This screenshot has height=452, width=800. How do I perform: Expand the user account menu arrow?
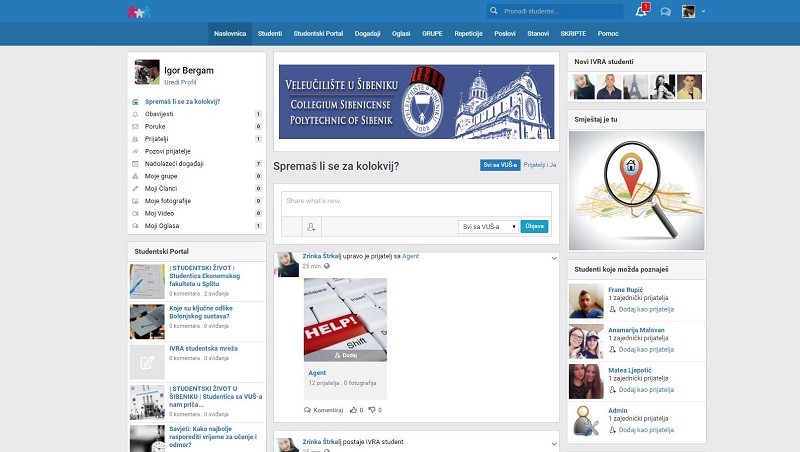[x=704, y=11]
